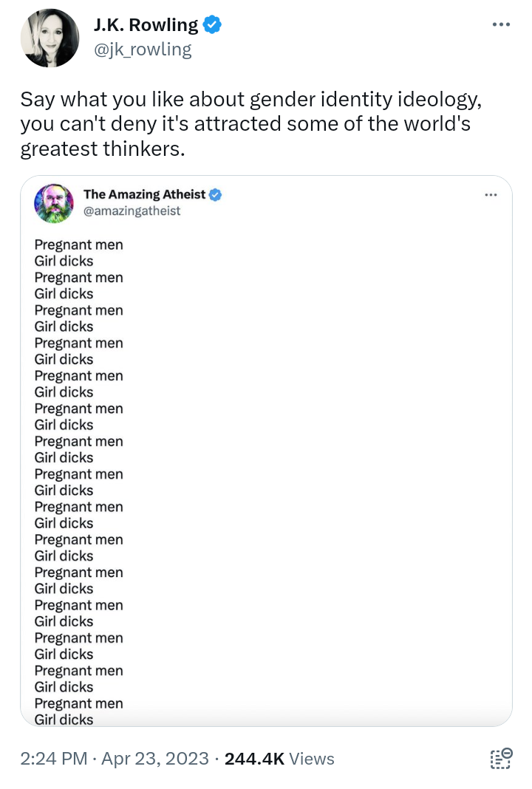
Task: Click the Apr 23, 2023 date
Action: (155, 759)
